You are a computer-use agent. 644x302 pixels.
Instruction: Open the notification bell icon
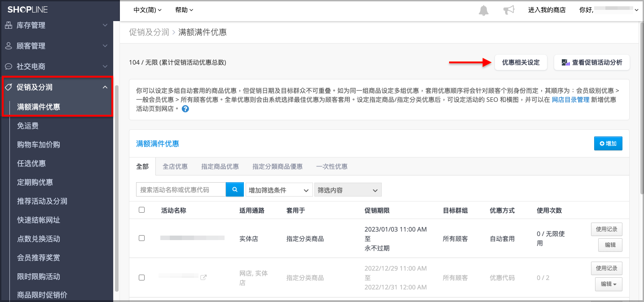tap(484, 10)
